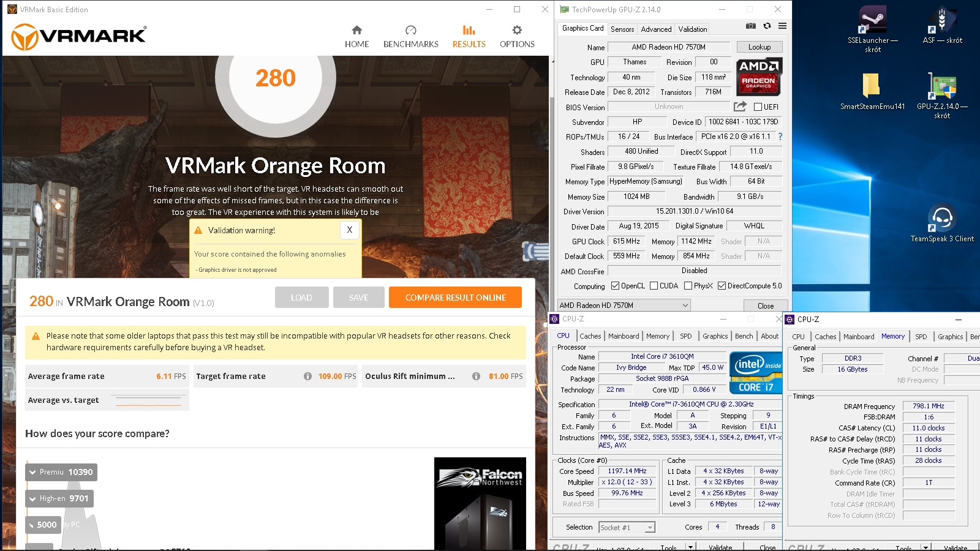Select the Mainboard tab in left CPU-Z
Image resolution: width=980 pixels, height=551 pixels.
tap(624, 336)
